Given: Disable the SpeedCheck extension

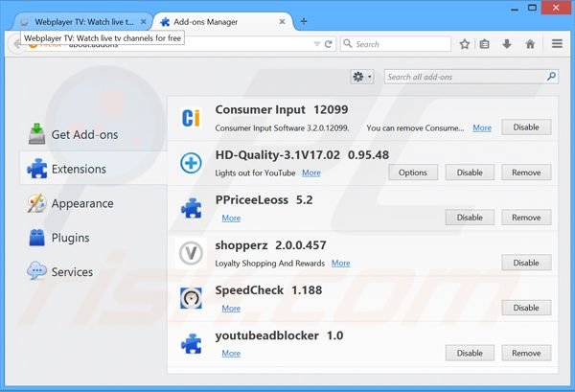Looking at the screenshot, I should (x=526, y=308).
